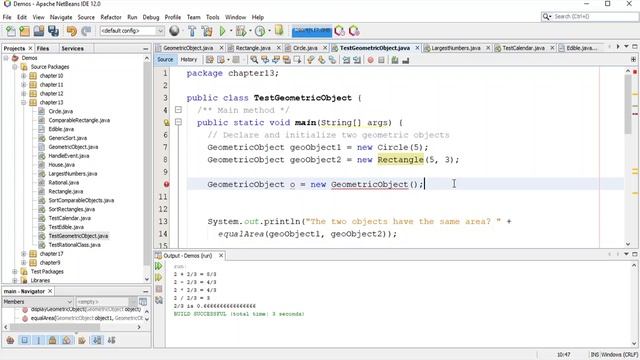640x360 pixels.
Task: Click the Stop square icon in Output panel
Action: 159,289
